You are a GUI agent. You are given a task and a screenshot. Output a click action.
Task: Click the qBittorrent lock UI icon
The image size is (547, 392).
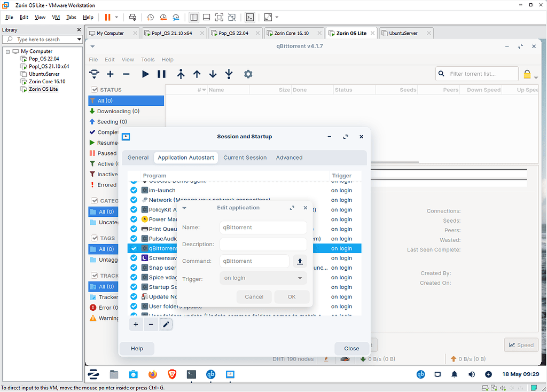[527, 74]
